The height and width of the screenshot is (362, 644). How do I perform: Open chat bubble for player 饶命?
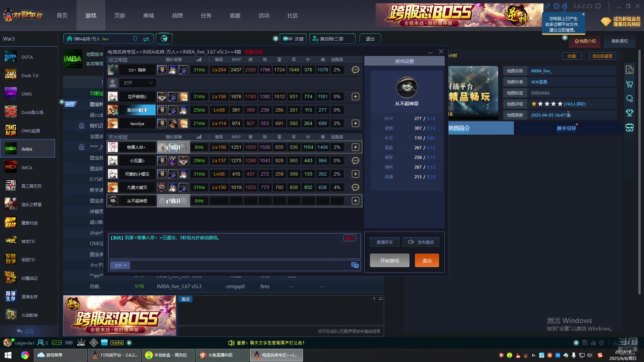355,70
